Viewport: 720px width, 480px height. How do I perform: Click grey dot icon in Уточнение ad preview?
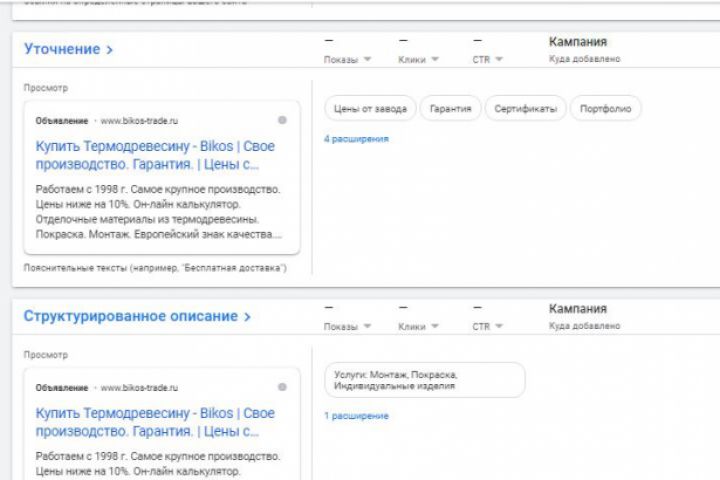[x=282, y=120]
